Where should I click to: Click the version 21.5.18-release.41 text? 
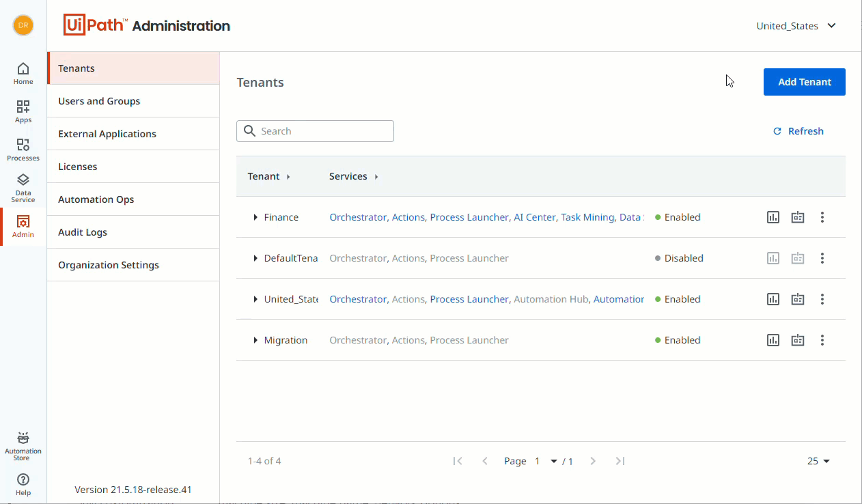[133, 490]
